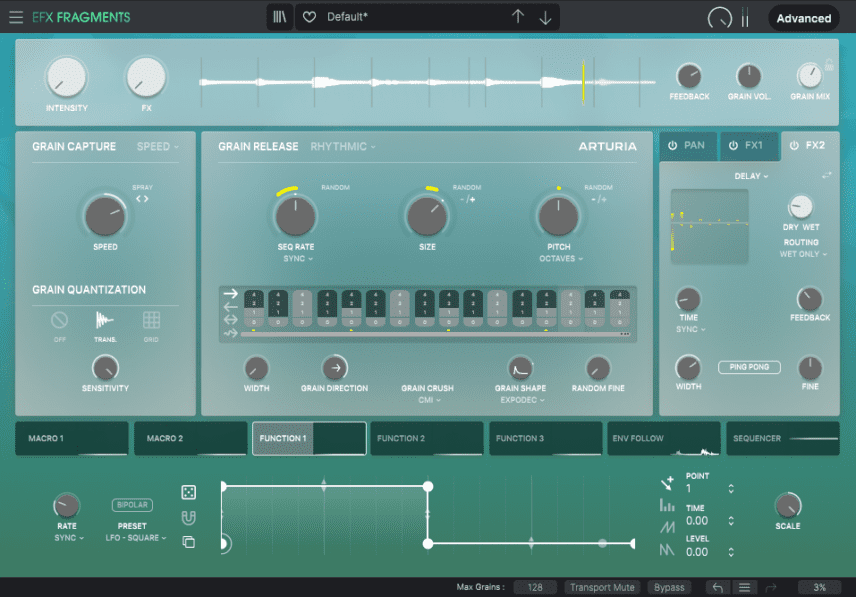The height and width of the screenshot is (597, 856).
Task: Click the Spray arrows icon above Speed
Action: pos(142,199)
